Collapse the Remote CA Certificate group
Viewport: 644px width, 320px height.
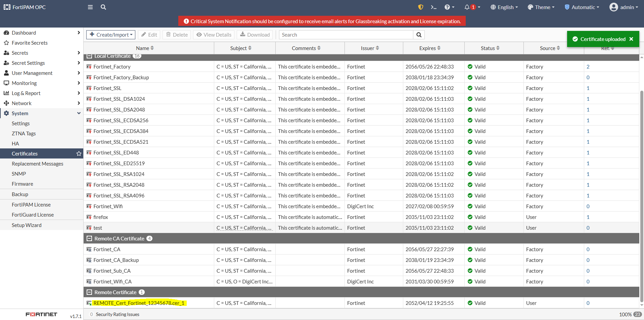(x=89, y=238)
